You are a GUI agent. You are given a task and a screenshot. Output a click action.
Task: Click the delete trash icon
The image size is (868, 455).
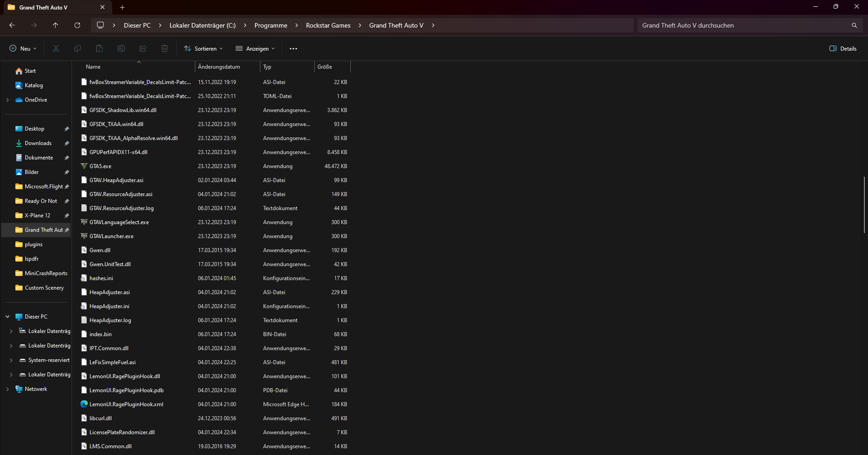tap(165, 48)
